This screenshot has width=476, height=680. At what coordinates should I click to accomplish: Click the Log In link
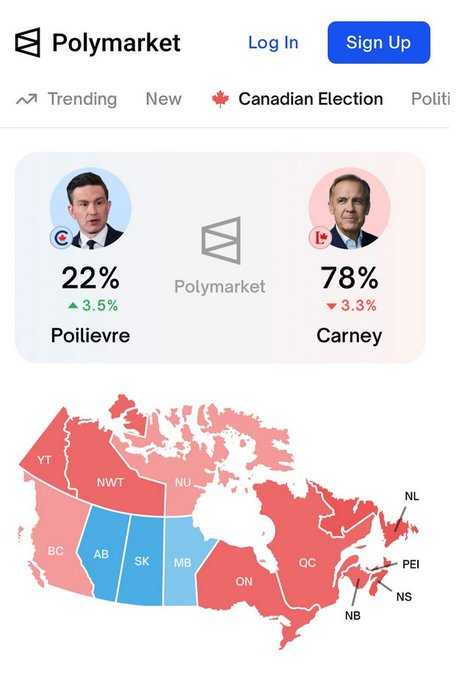tap(273, 42)
